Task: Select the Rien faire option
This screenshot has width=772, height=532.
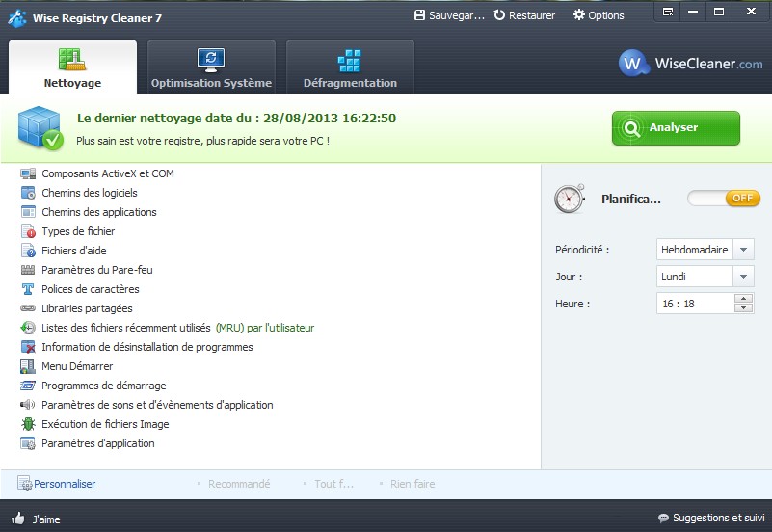Action: point(413,484)
